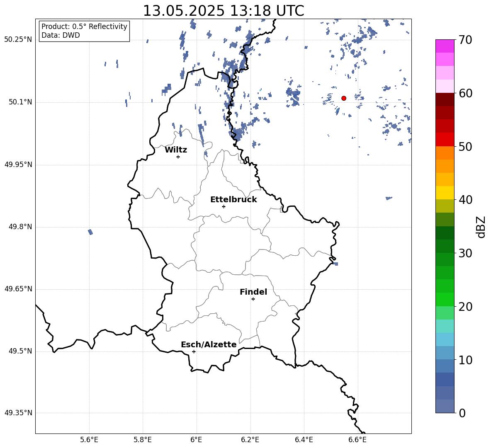Screen dimensions: 491x448
Task: Click the '49.65°N' latitude label
Action: 18,289
